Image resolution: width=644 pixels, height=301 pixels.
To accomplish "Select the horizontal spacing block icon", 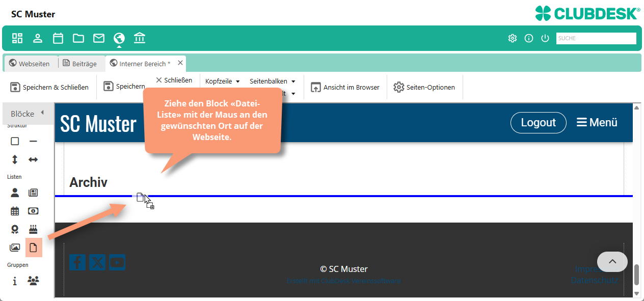I will click(x=33, y=159).
